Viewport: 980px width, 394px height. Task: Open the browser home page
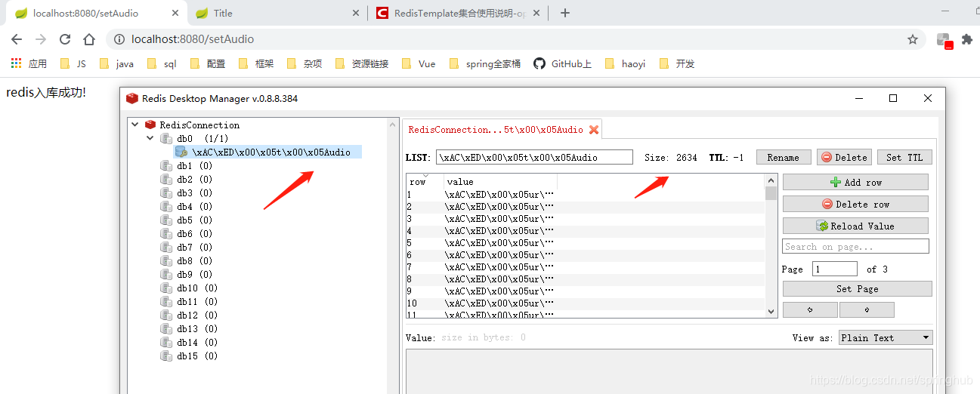(x=89, y=39)
